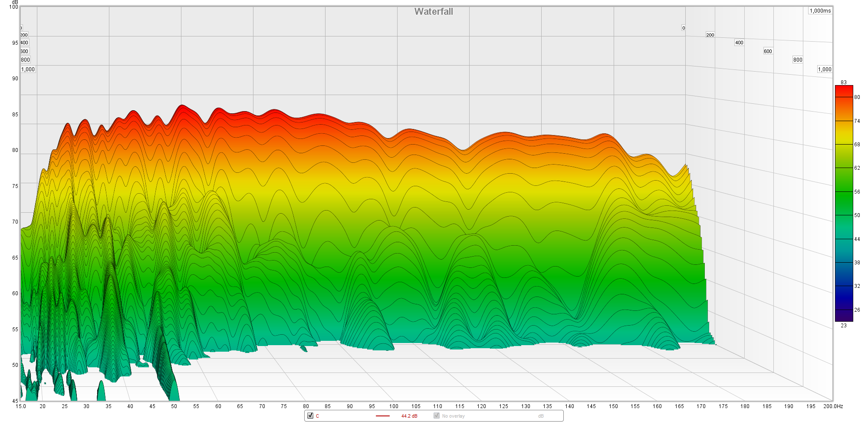Click the 45 label on the dB axis
The width and height of the screenshot is (868, 422).
coord(15,401)
